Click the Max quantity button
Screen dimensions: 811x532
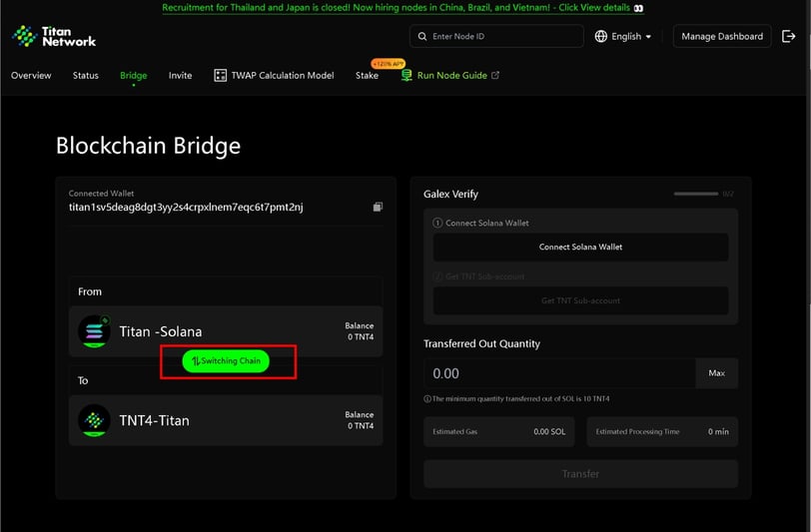(x=716, y=373)
